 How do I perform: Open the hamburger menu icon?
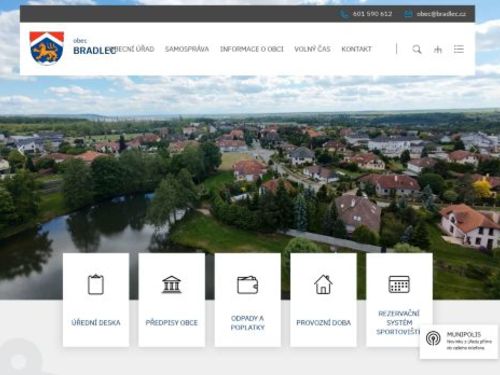[x=459, y=49]
